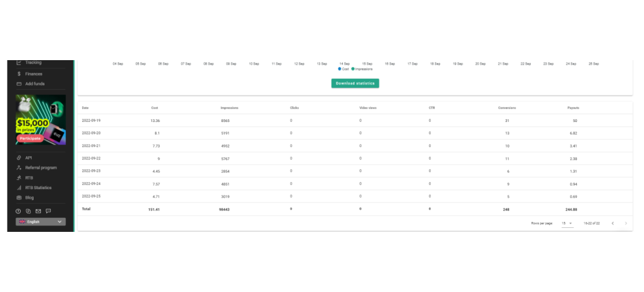Sort by the CTR column header

coord(431,108)
